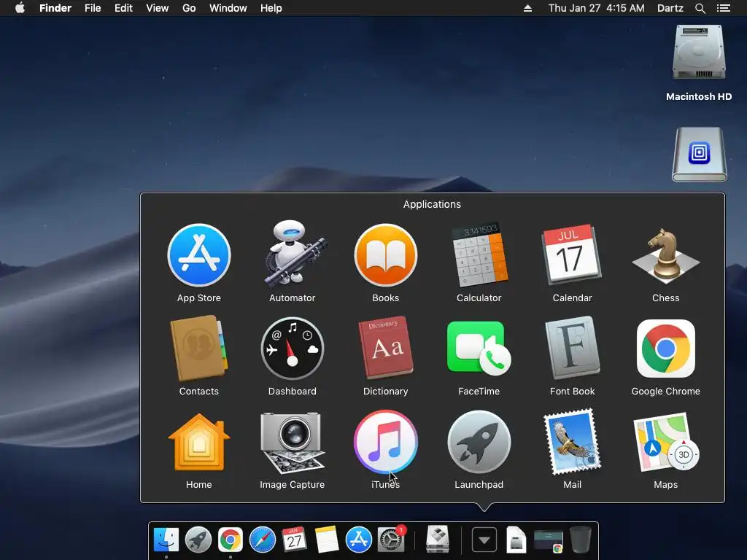Open the Contacts app

199,348
